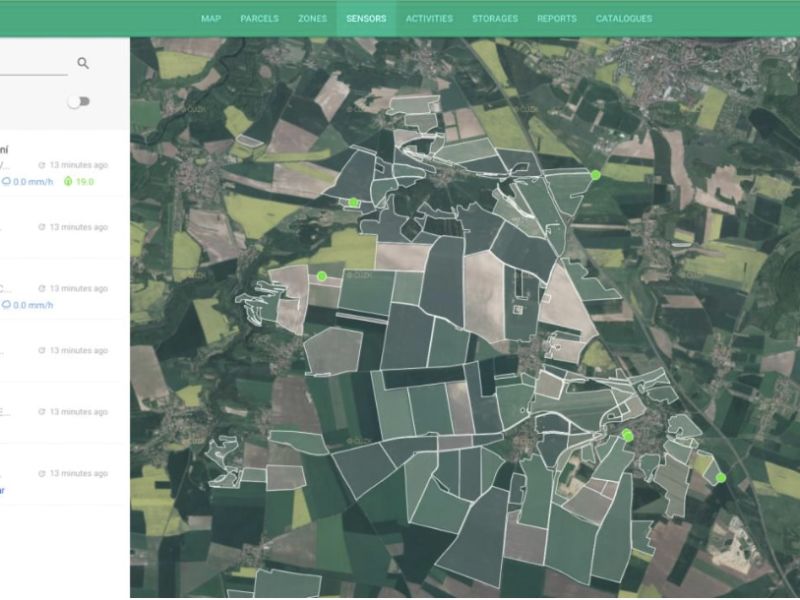Focus the sensor search input field

(34, 64)
